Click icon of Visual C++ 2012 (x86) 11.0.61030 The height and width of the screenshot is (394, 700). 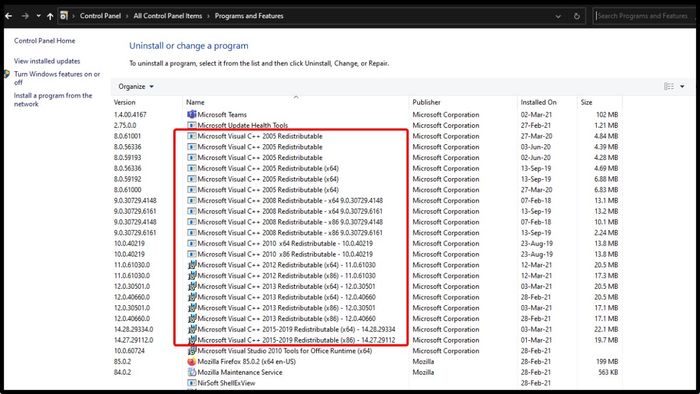pos(192,275)
